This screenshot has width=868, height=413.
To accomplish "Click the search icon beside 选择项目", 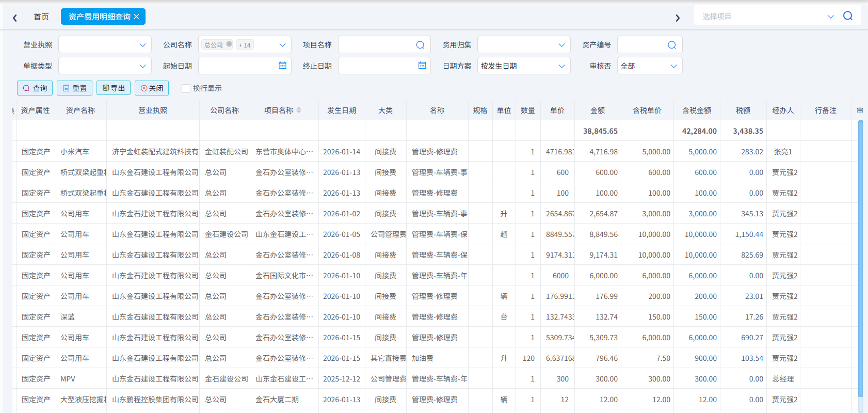I will click(x=847, y=16).
